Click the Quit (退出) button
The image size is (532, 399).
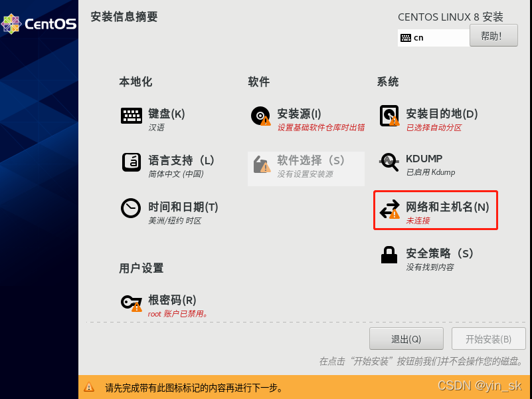click(x=406, y=338)
